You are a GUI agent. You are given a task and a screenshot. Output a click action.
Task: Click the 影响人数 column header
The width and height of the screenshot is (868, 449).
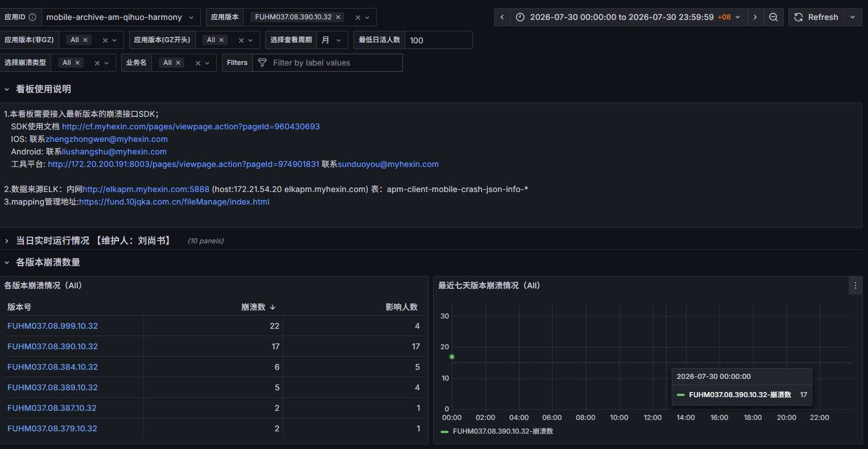pyautogui.click(x=402, y=307)
